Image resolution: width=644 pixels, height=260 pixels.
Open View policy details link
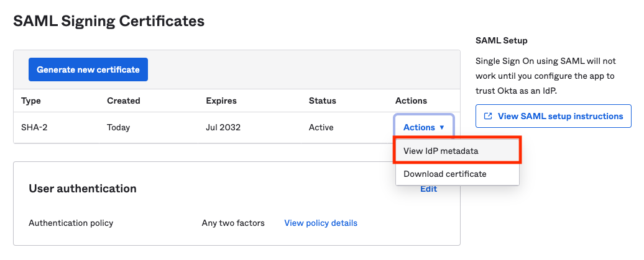pos(321,223)
